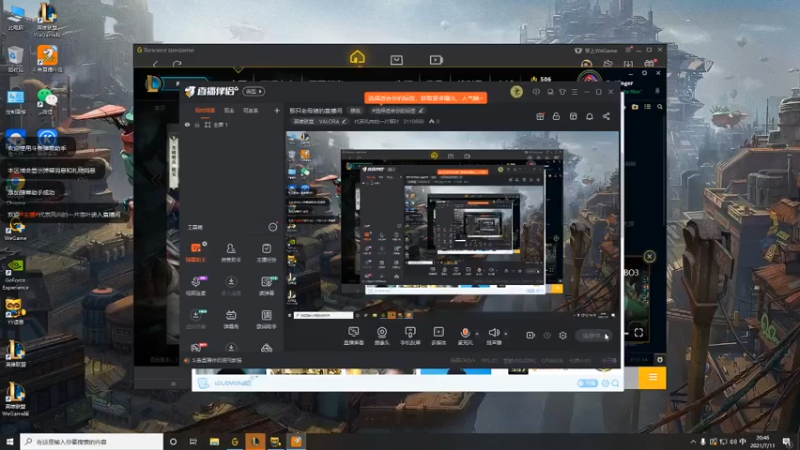
Task: Open GeForce Experience desktop shortcut
Action: click(16, 275)
